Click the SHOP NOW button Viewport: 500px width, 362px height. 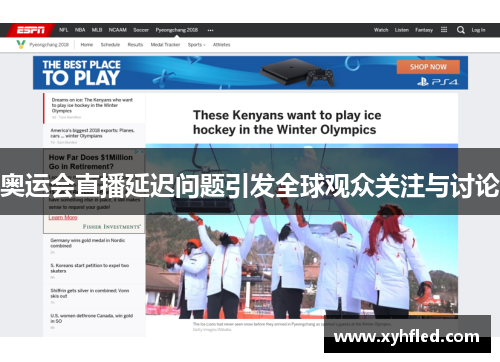(x=428, y=67)
